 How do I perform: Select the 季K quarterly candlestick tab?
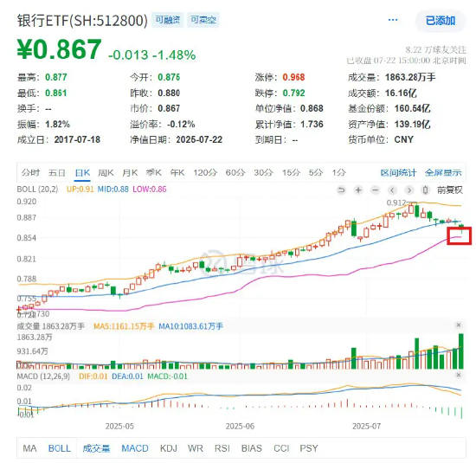point(154,173)
